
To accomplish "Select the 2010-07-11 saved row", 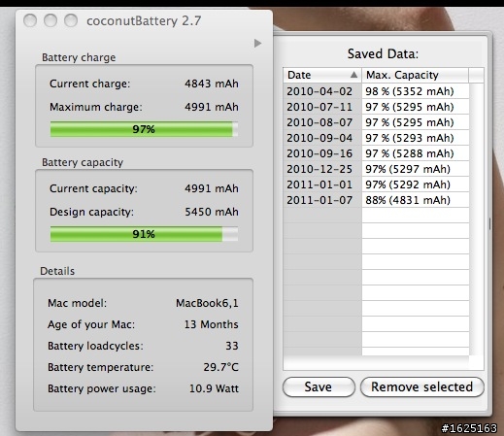I will pyautogui.click(x=376, y=107).
